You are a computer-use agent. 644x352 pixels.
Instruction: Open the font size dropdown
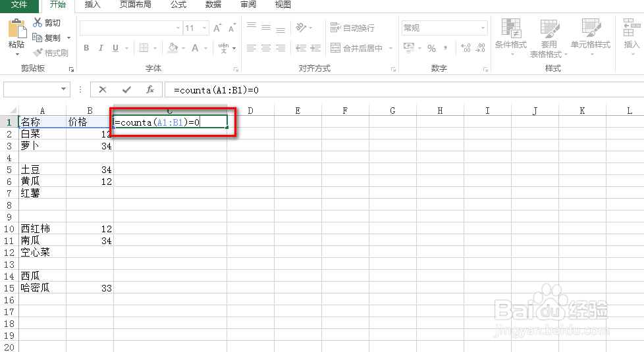[x=205, y=28]
